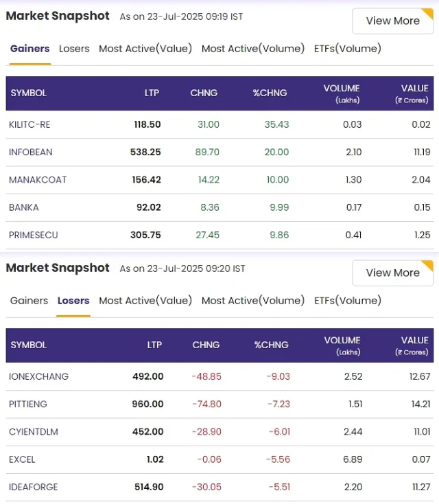Select the active Losers tab in the 09:20 snapshot

(73, 301)
